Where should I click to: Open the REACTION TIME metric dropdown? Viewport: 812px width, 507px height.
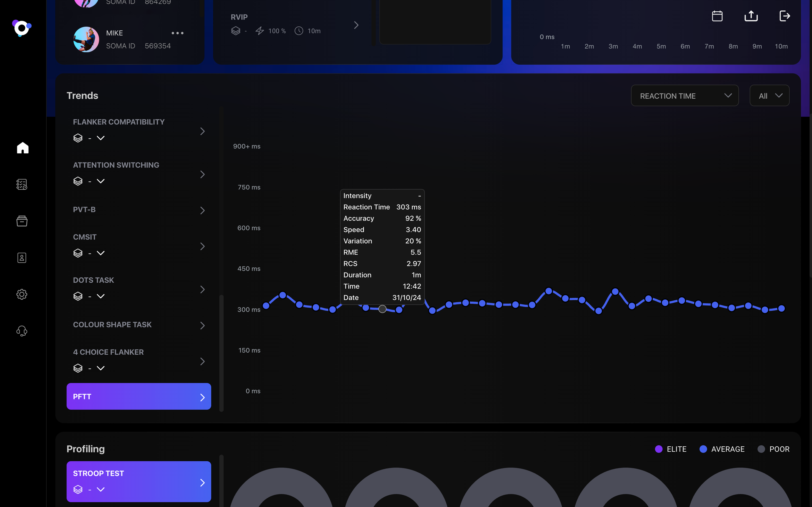[685, 96]
